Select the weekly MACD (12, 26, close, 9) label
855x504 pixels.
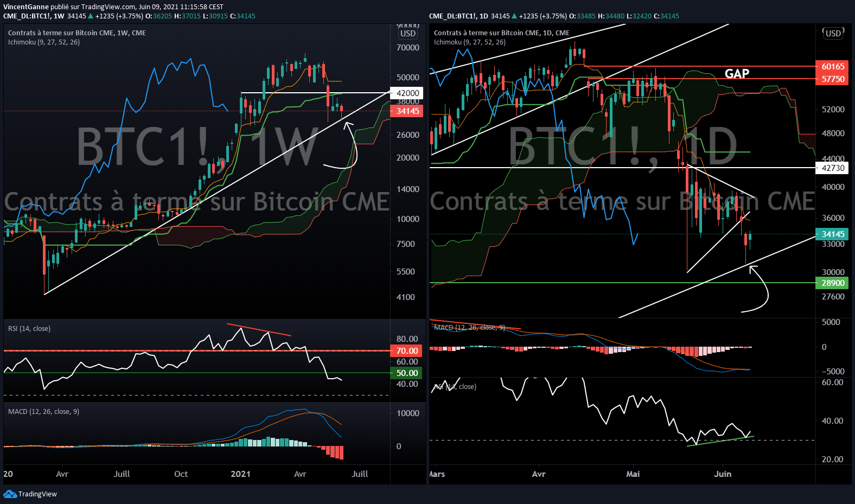pos(43,412)
